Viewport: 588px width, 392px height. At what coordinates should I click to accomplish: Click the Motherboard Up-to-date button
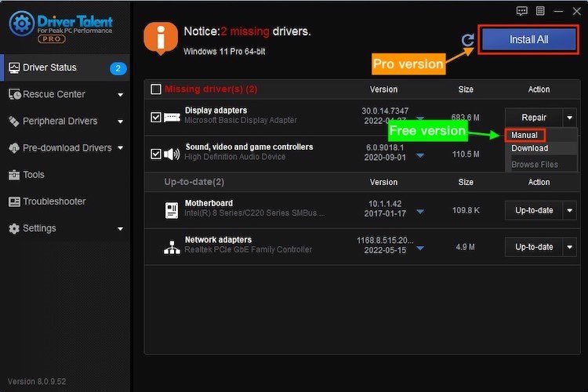534,210
